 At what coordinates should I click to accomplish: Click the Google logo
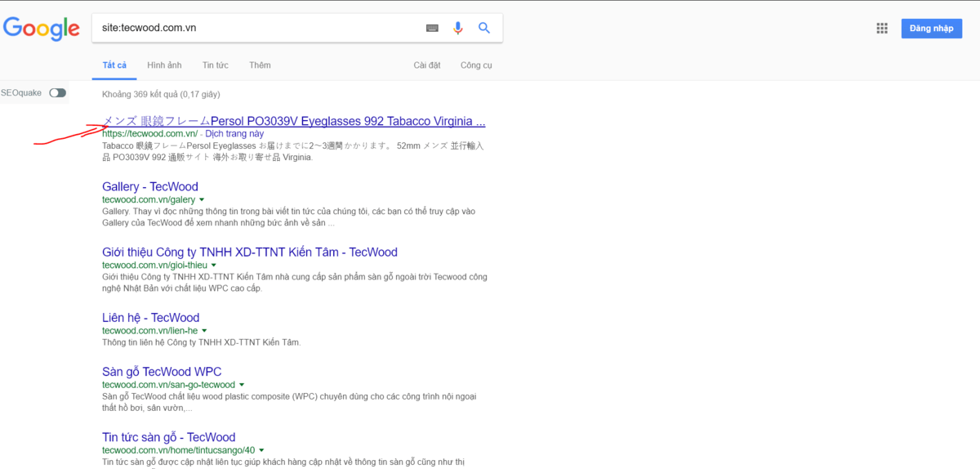(42, 29)
